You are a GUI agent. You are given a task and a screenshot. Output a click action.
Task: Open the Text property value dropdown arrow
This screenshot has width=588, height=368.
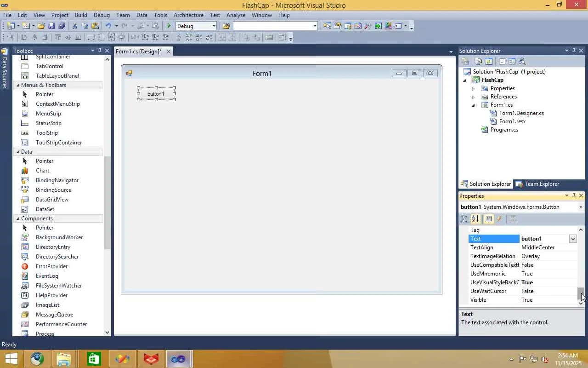[573, 239]
